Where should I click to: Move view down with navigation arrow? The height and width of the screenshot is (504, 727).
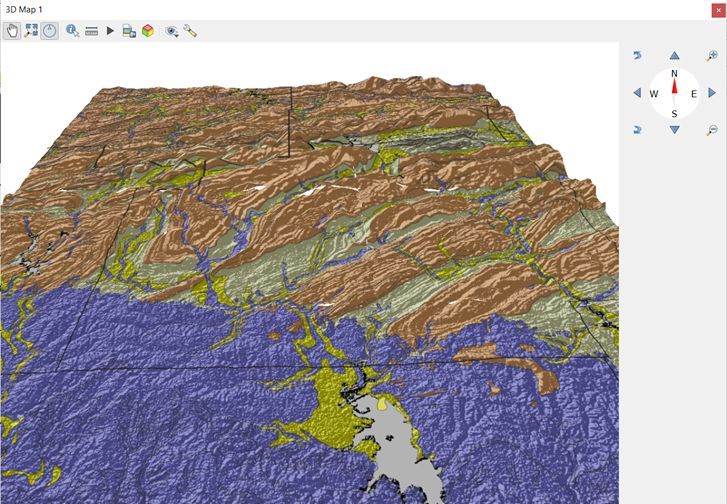point(675,130)
